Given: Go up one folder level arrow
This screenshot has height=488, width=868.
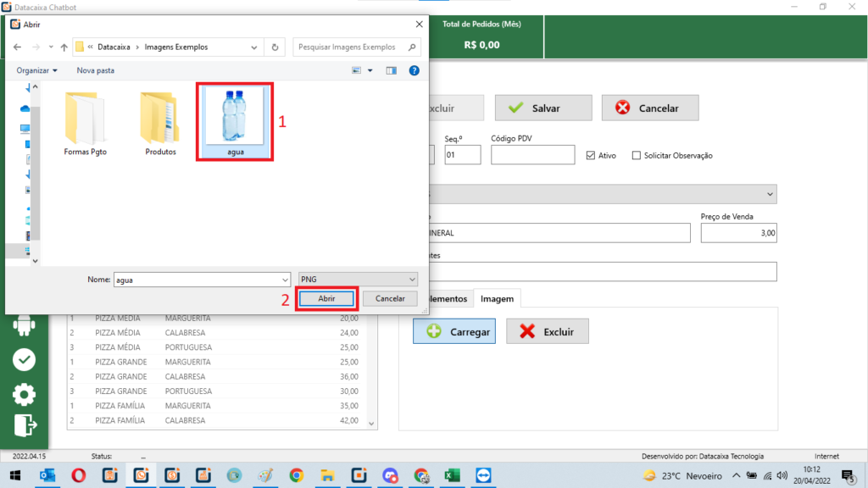Looking at the screenshot, I should [64, 47].
